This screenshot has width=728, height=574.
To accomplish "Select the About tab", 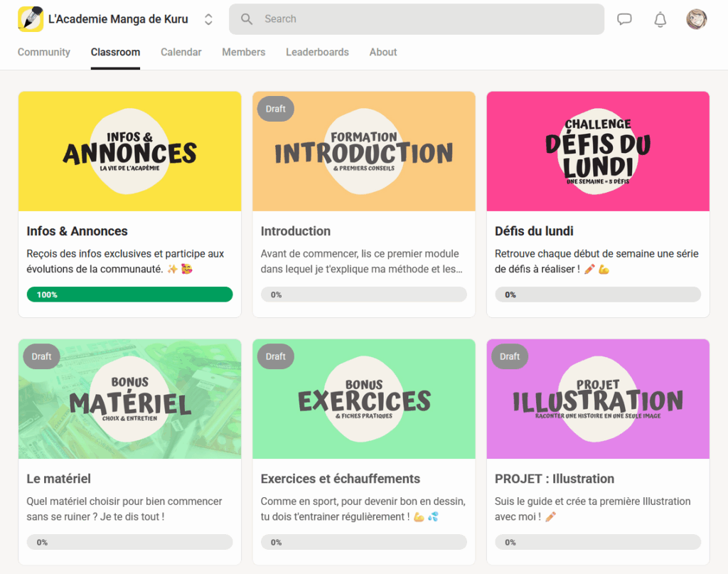I will click(x=383, y=52).
